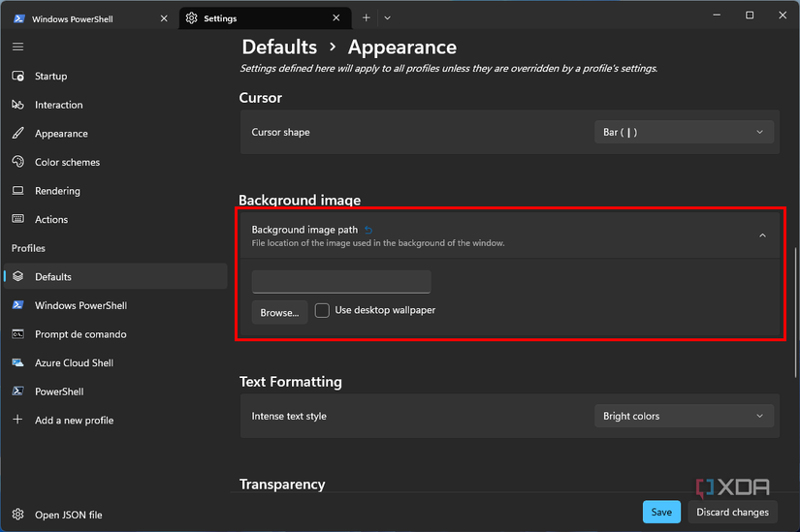The image size is (800, 532).
Task: Collapse the Background image path section
Action: tap(762, 235)
